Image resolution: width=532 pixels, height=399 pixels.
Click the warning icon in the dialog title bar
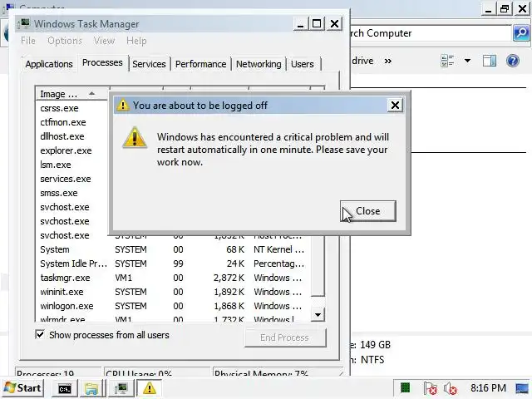click(x=122, y=106)
